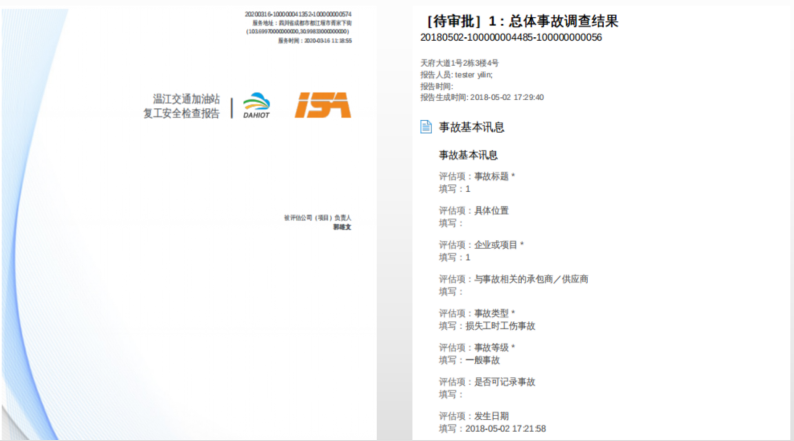Select the 温江交通加油站 report title
794x441 pixels.
click(185, 98)
